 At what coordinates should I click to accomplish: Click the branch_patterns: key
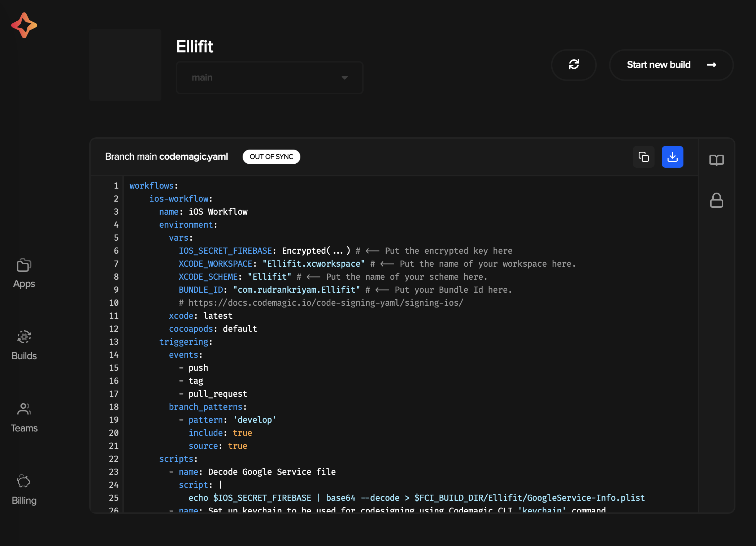coord(208,407)
